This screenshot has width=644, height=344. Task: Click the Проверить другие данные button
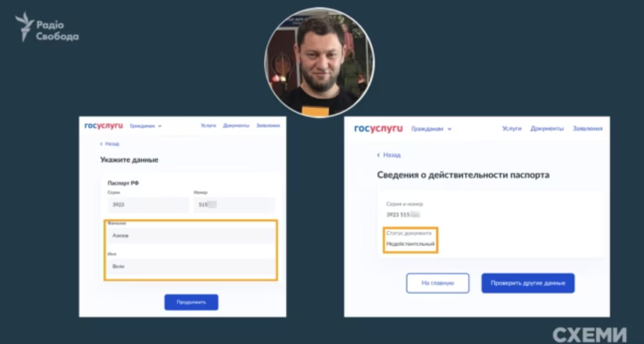pos(528,283)
